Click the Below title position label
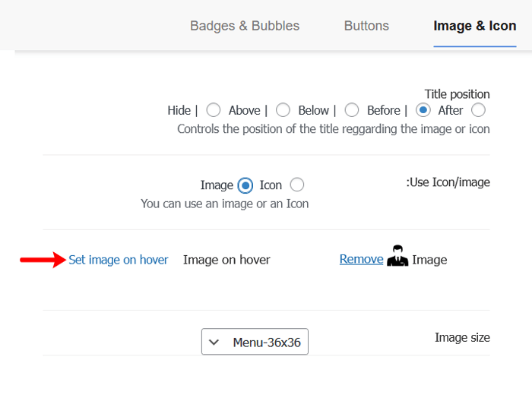 coord(313,110)
